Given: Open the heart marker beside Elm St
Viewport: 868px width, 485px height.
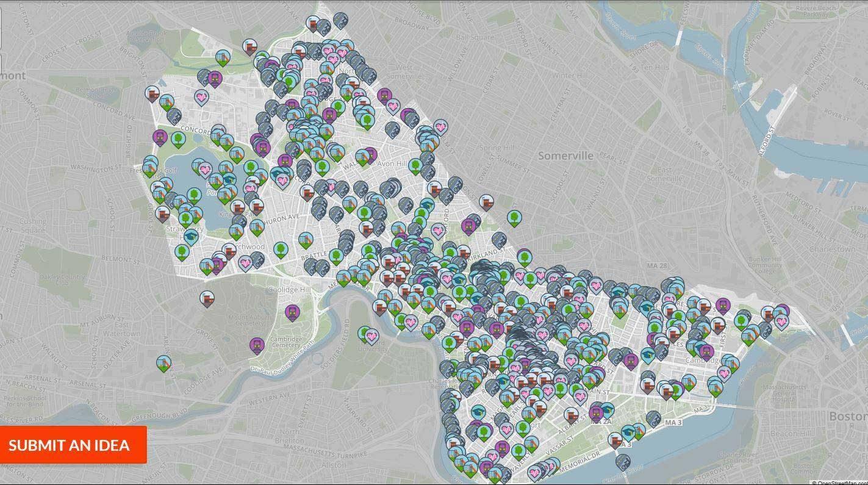Looking at the screenshot, I should tap(440, 127).
